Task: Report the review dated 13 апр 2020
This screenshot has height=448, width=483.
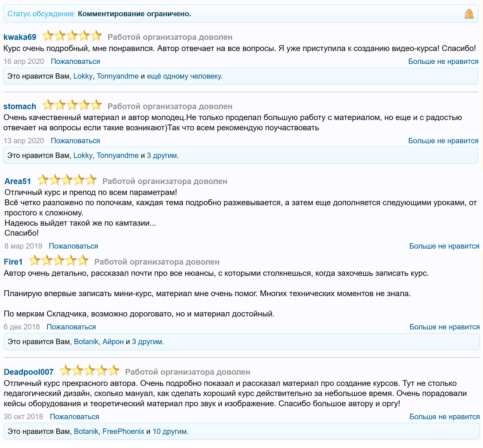Action: pos(75,141)
